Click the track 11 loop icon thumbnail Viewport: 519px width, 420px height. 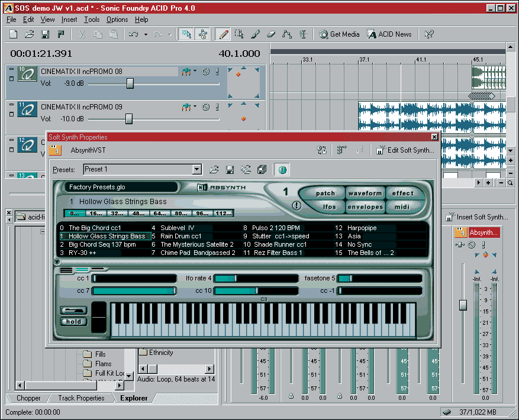click(x=27, y=109)
